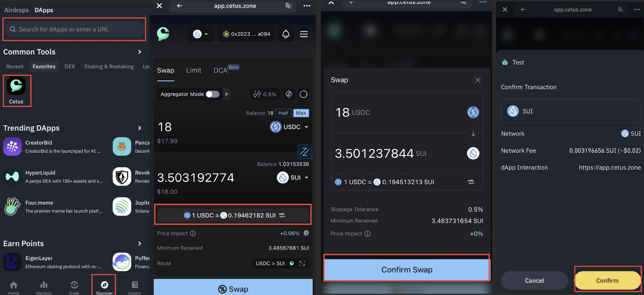This screenshot has height=295, width=644.
Task: Expand the route details icon
Action: [302, 263]
